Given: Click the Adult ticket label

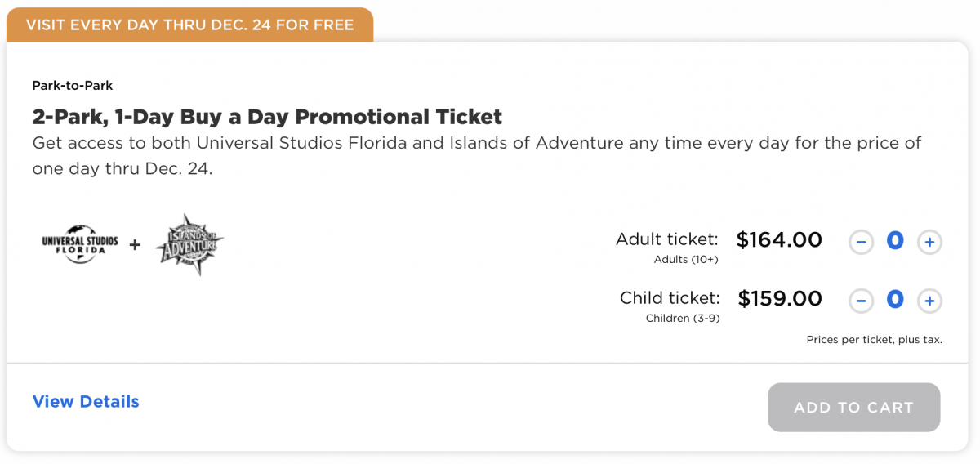Looking at the screenshot, I should pos(667,239).
